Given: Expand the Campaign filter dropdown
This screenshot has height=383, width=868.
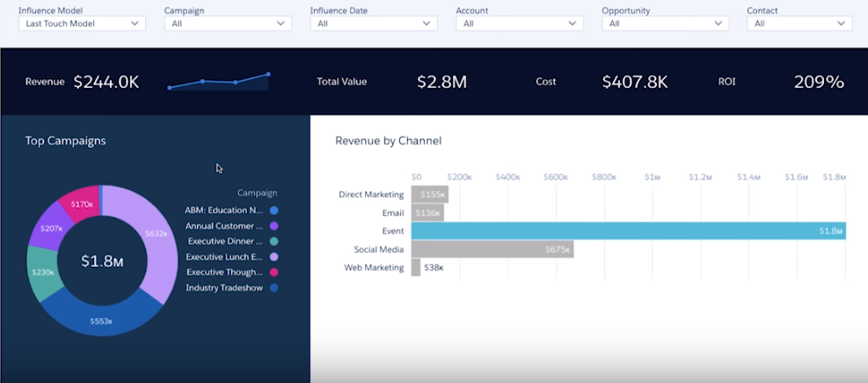Looking at the screenshot, I should 228,23.
